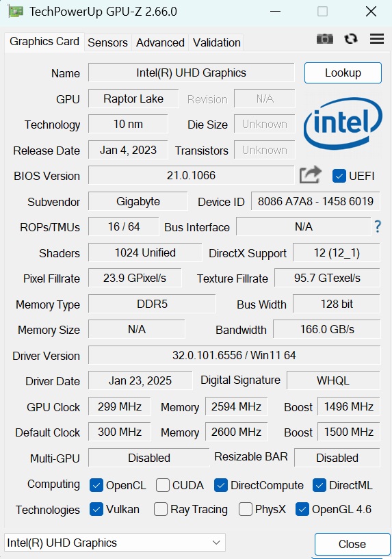This screenshot has height=559, width=392.
Task: Click the GPU-Z app icon in title bar
Action: click(16, 12)
